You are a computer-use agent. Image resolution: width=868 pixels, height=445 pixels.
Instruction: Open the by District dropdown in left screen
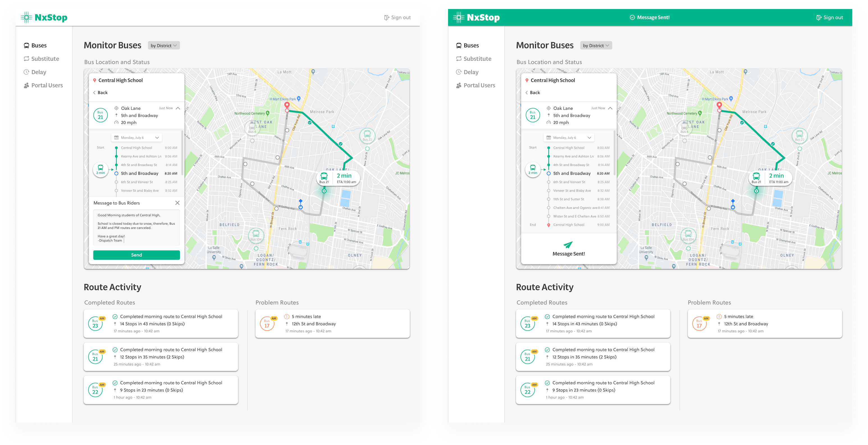point(163,46)
